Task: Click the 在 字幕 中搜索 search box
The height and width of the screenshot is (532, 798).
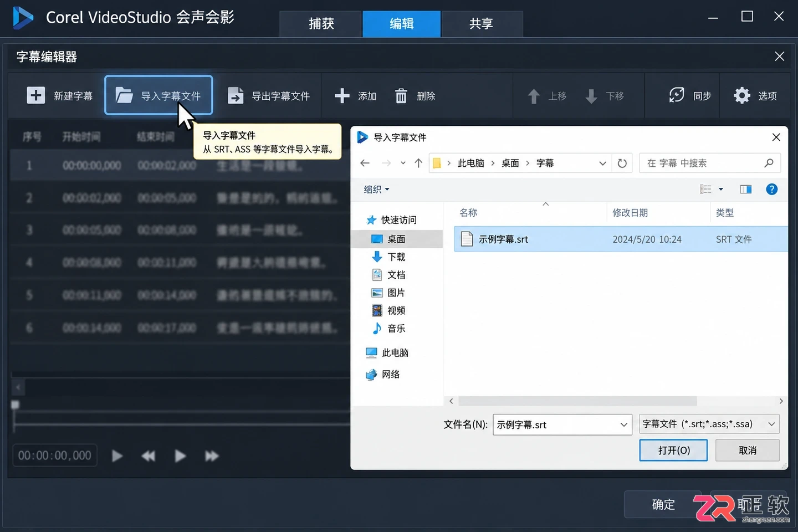Action: pos(709,163)
